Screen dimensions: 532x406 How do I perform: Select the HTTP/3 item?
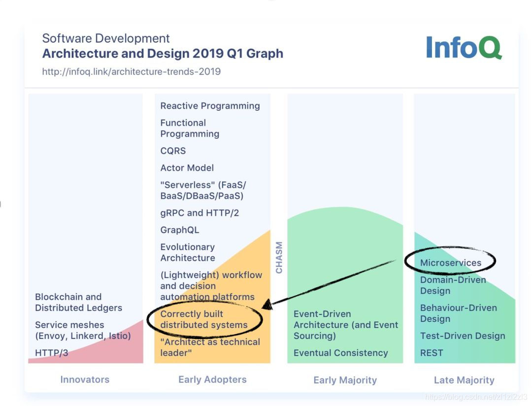[52, 353]
